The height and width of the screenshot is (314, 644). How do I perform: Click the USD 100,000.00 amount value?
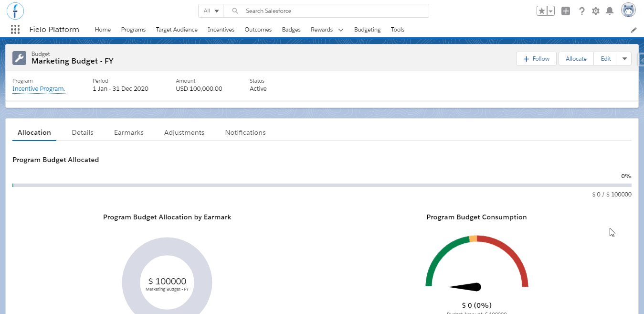(199, 89)
